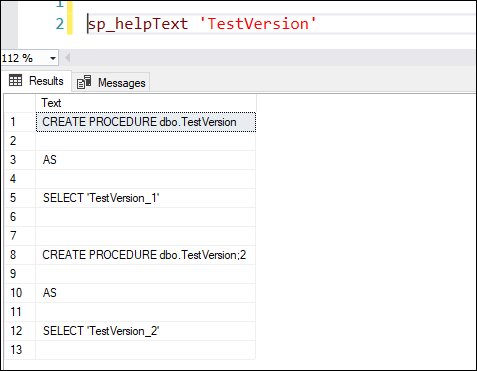Click the Results grid icon
The height and width of the screenshot is (371, 477).
pyautogui.click(x=15, y=80)
